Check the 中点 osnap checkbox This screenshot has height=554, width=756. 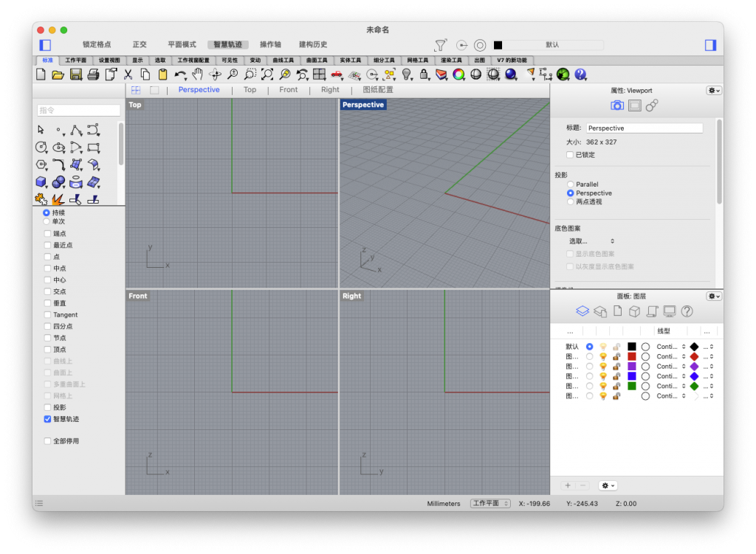[47, 269]
